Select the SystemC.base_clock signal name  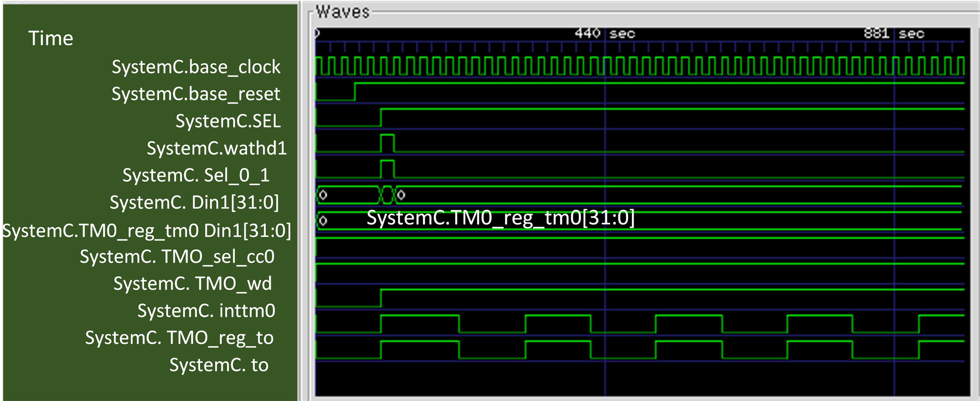point(196,67)
